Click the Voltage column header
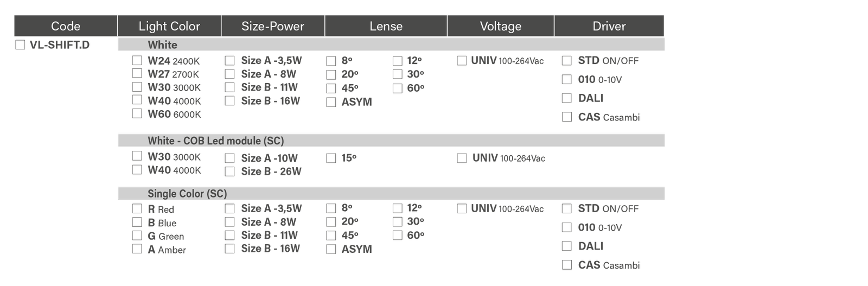868x286 pixels. point(500,26)
